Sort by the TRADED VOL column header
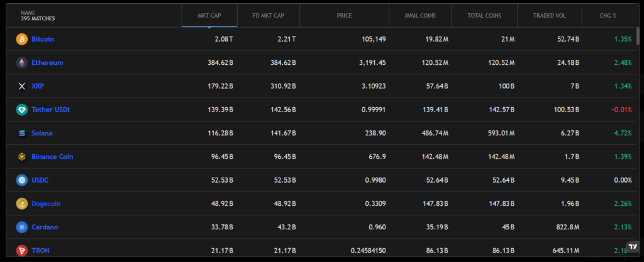 pos(550,16)
